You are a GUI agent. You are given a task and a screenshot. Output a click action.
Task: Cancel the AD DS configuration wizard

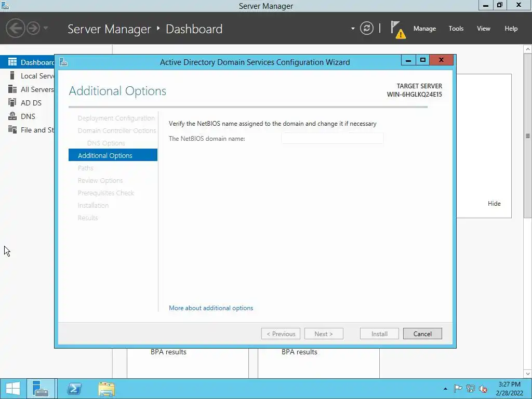(x=422, y=334)
